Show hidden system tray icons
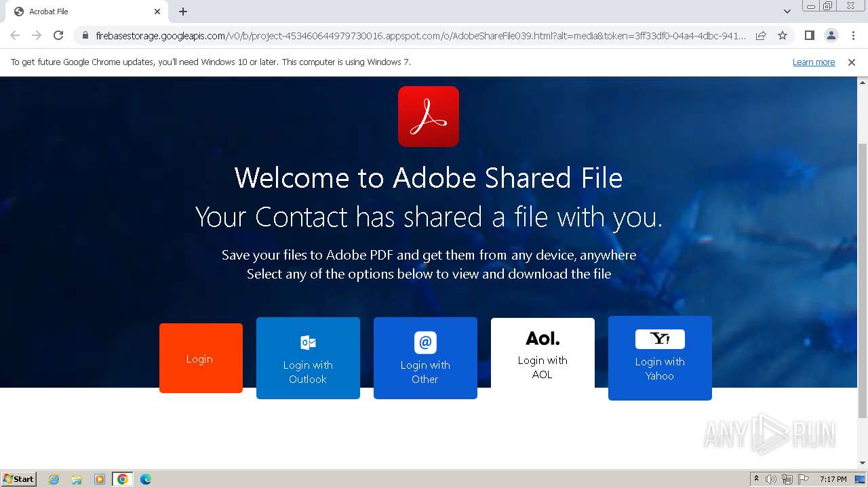868x488 pixels. [x=756, y=479]
